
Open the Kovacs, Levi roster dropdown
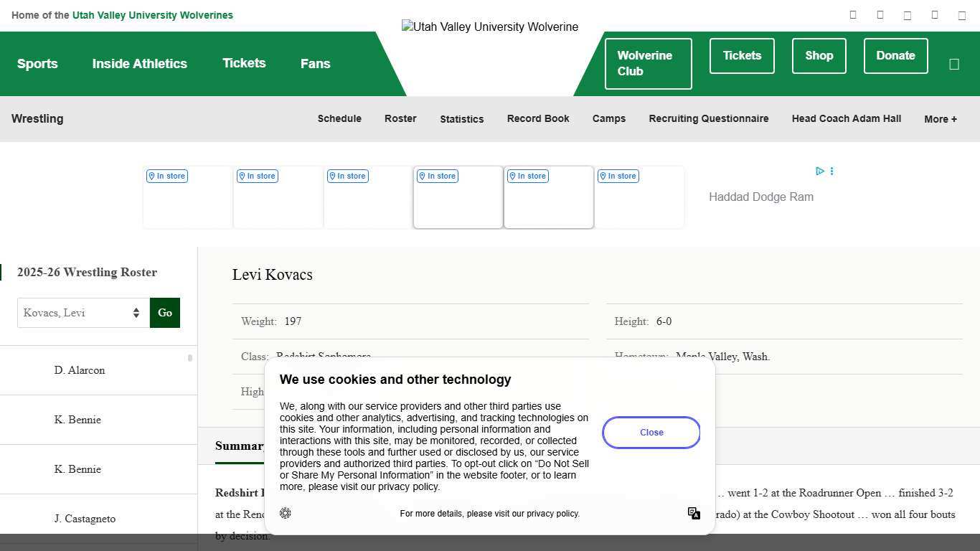click(83, 313)
